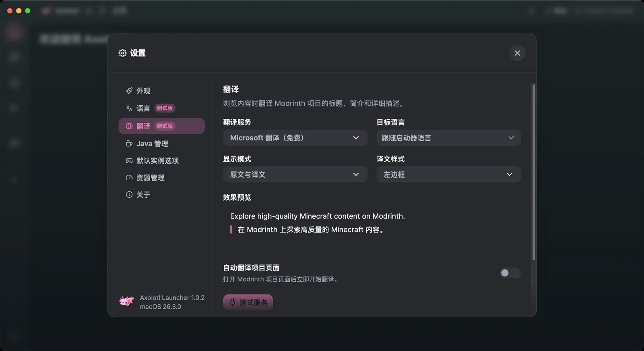Image resolution: width=644 pixels, height=351 pixels.
Task: Click the 效果预览 heading
Action: 237,197
